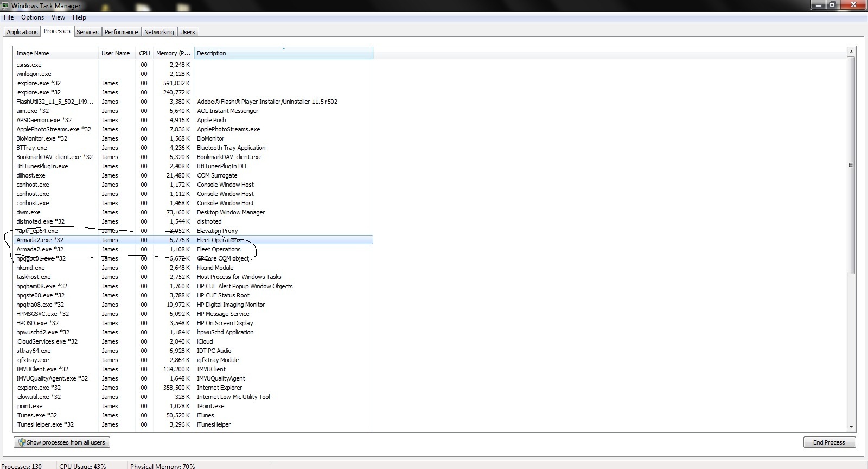Select the FlashUtil32 process row
The height and width of the screenshot is (469, 868).
(193, 102)
